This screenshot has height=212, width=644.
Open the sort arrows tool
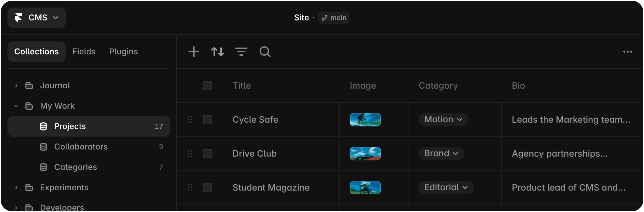point(218,52)
